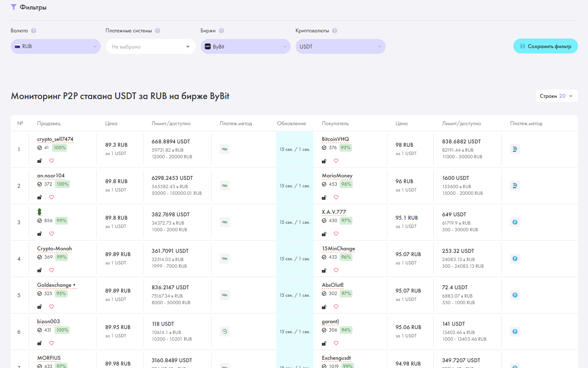Viewport: 588px width, 368px height.
Task: Click lock icon under 15MinChange
Action: (x=324, y=270)
